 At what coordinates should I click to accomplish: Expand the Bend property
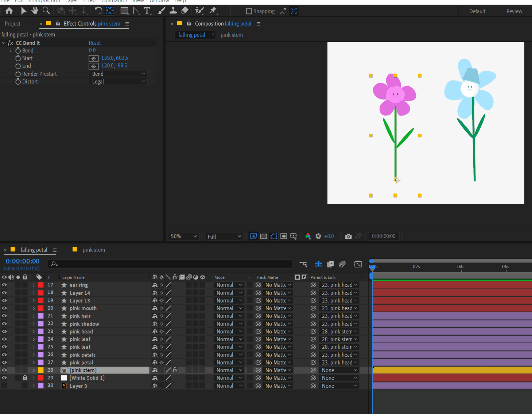coord(11,51)
